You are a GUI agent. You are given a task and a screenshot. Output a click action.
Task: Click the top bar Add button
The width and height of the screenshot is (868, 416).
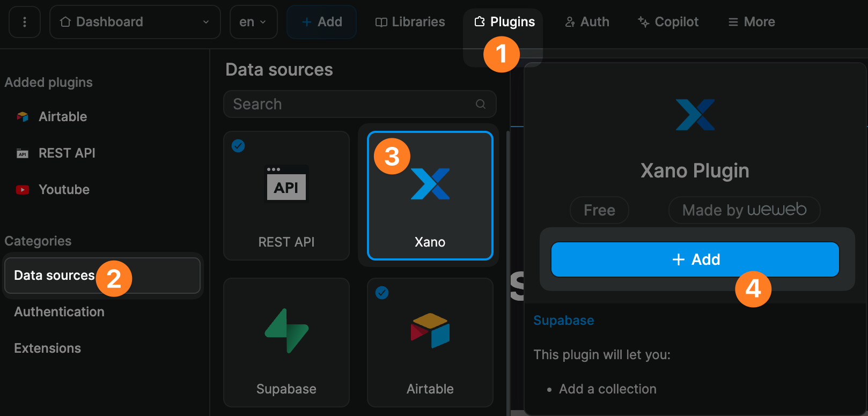[322, 22]
